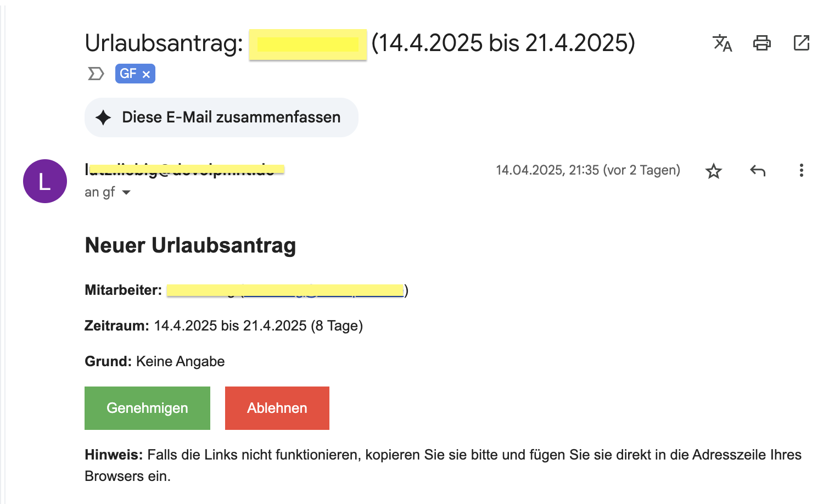Click the sender avatar circle

44,181
